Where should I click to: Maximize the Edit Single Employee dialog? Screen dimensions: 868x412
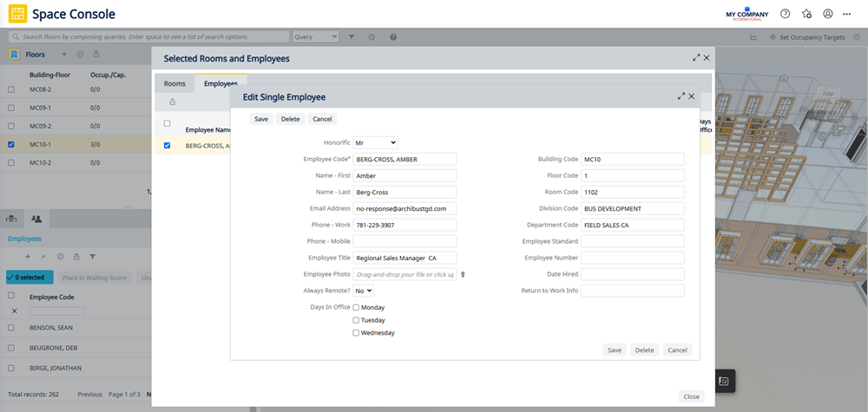coord(681,96)
